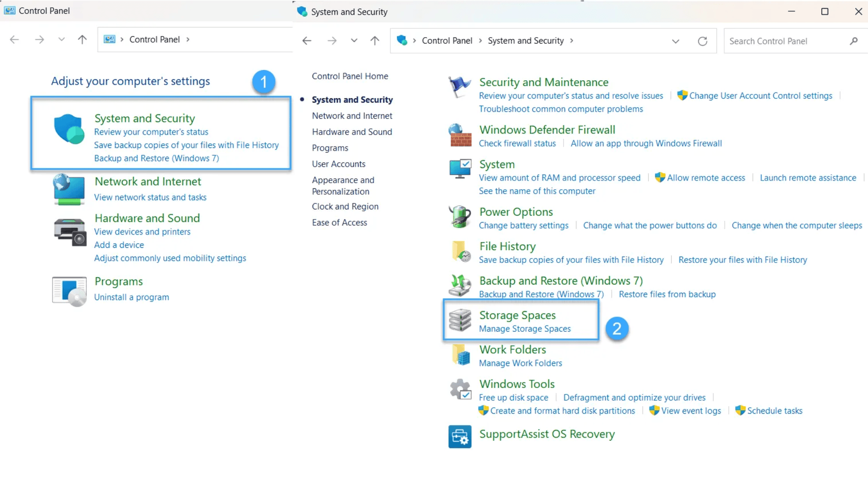Select User Accounts in the sidebar
868x481 pixels.
click(x=339, y=164)
